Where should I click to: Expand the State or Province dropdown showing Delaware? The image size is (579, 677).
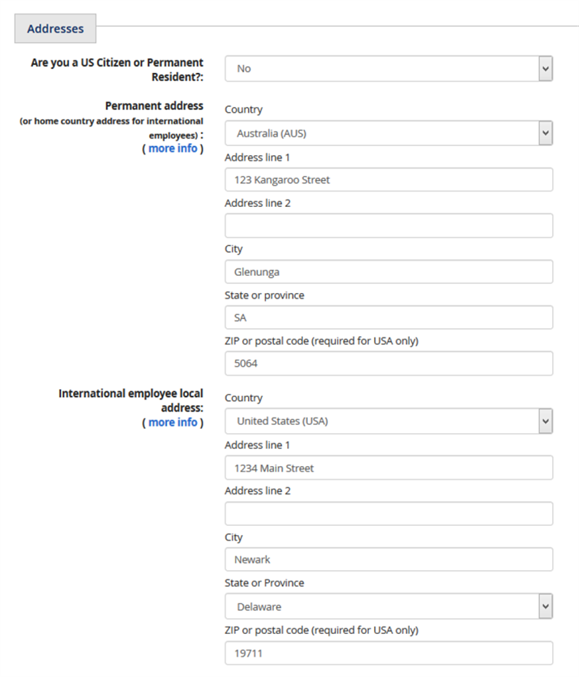pyautogui.click(x=389, y=606)
